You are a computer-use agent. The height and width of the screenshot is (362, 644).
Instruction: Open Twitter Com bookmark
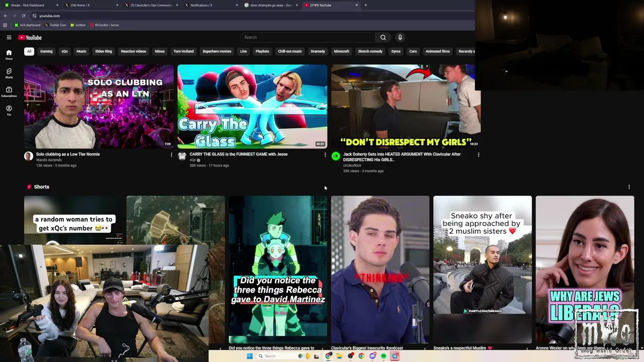tap(55, 25)
